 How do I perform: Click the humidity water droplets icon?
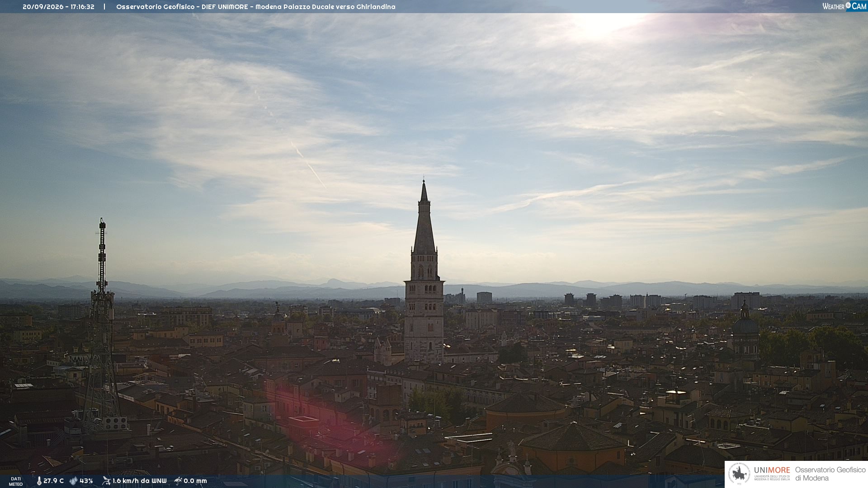click(x=73, y=481)
